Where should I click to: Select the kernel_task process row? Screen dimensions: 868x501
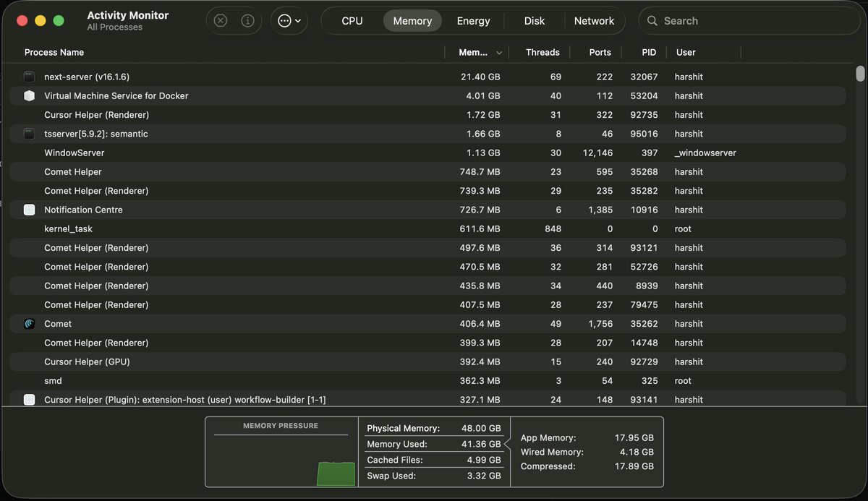tap(427, 228)
